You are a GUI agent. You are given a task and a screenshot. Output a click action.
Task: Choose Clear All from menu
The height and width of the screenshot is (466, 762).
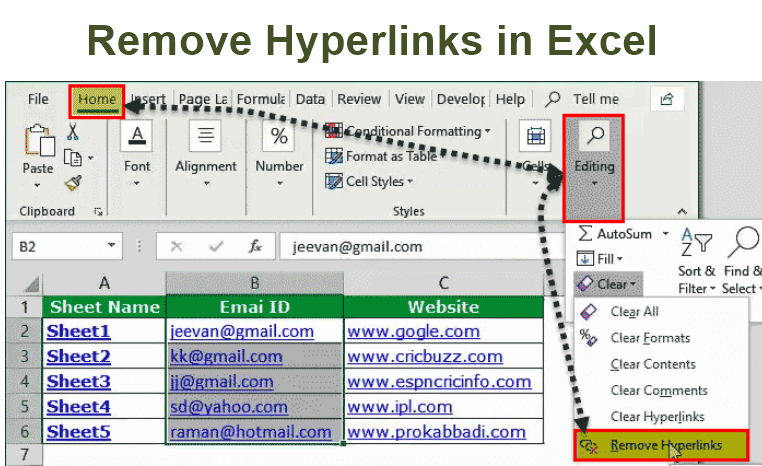(661, 311)
